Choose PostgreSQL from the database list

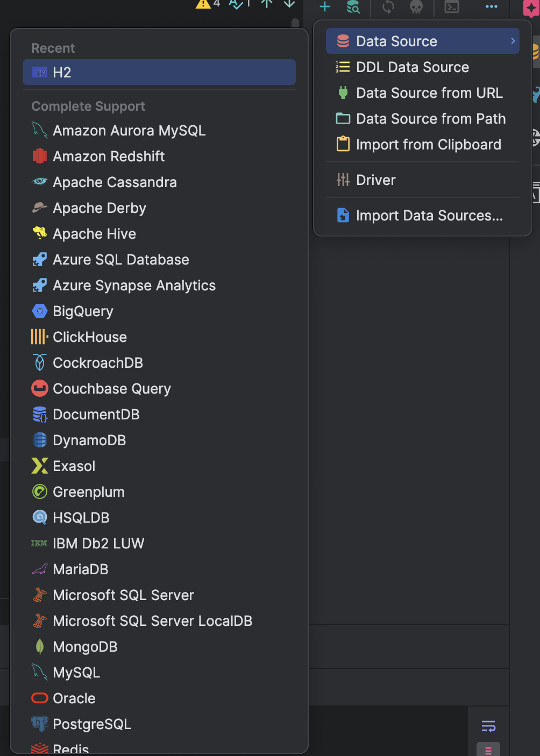point(92,724)
